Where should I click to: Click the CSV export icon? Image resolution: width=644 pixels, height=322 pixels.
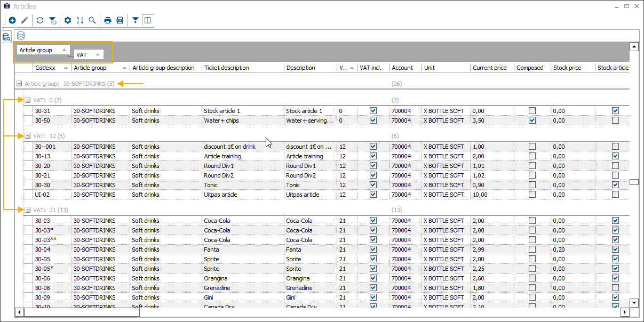click(x=120, y=20)
